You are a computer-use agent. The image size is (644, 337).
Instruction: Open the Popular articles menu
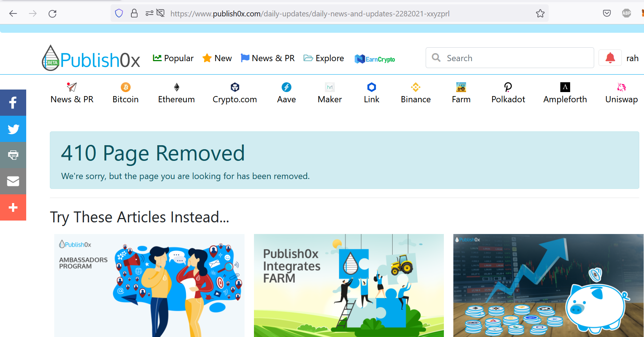173,58
